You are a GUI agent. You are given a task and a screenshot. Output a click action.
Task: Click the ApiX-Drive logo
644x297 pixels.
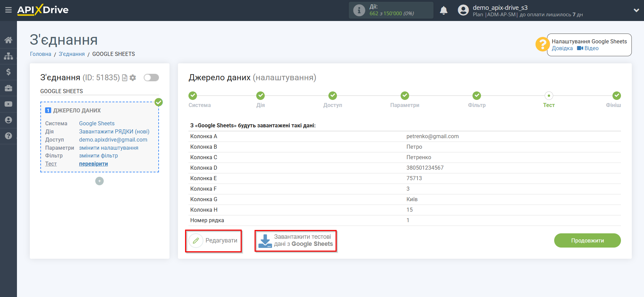pos(43,10)
